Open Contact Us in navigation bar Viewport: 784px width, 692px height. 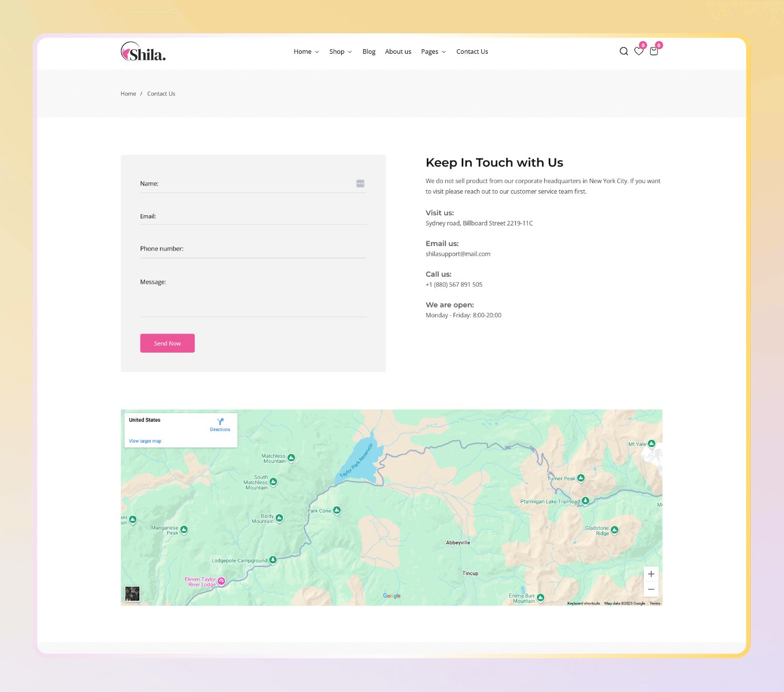click(472, 52)
